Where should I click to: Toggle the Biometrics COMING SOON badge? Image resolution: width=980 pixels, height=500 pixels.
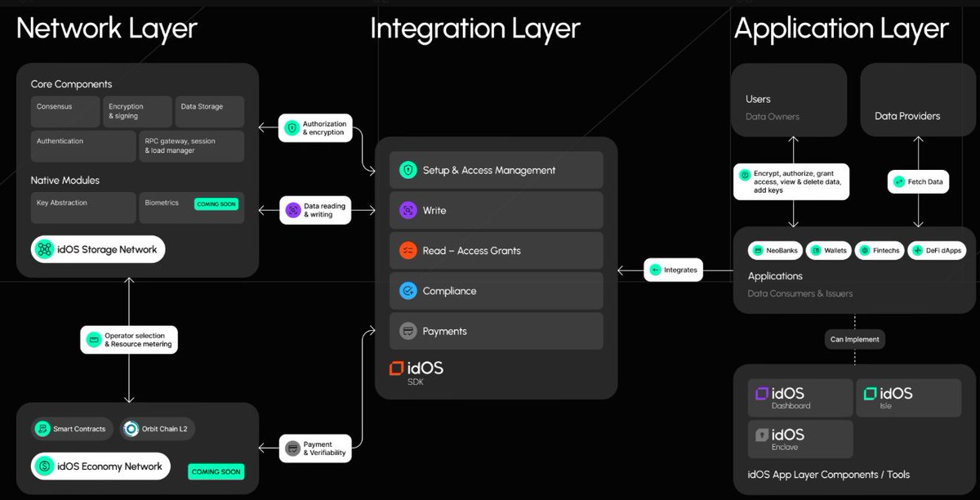pos(215,203)
